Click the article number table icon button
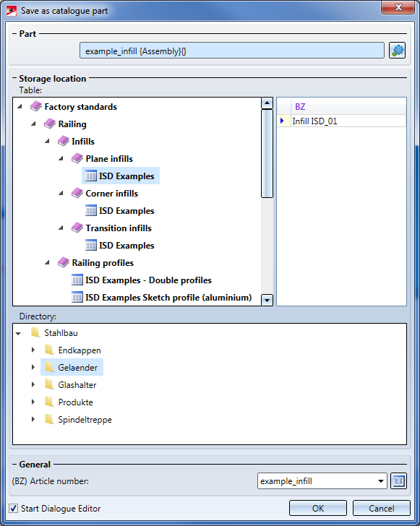 398,481
